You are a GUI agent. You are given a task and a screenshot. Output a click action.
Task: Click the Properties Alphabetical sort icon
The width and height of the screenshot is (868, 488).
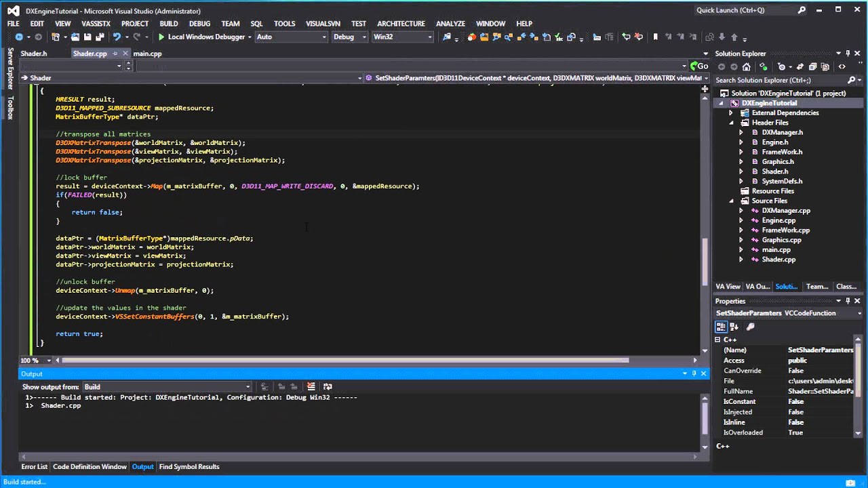734,327
